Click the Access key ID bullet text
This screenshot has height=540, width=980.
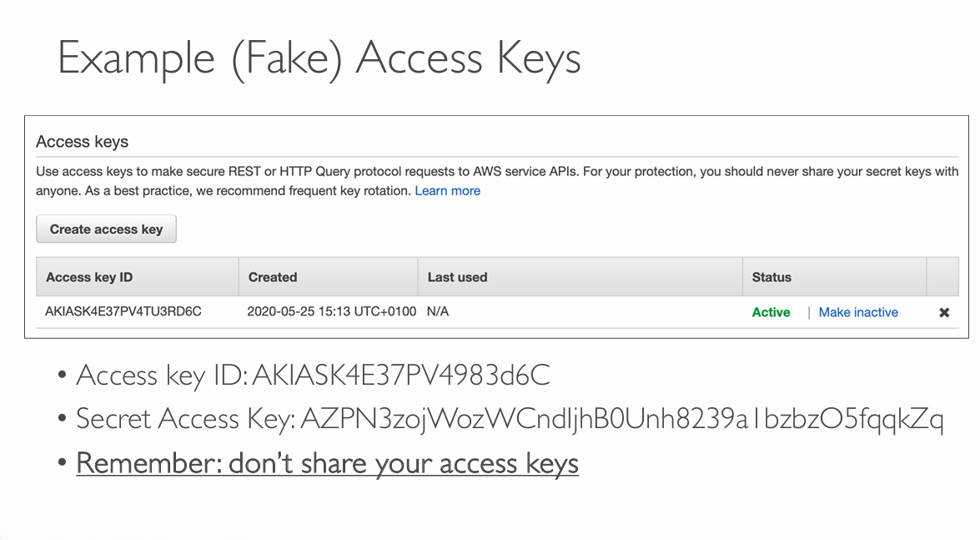point(313,376)
